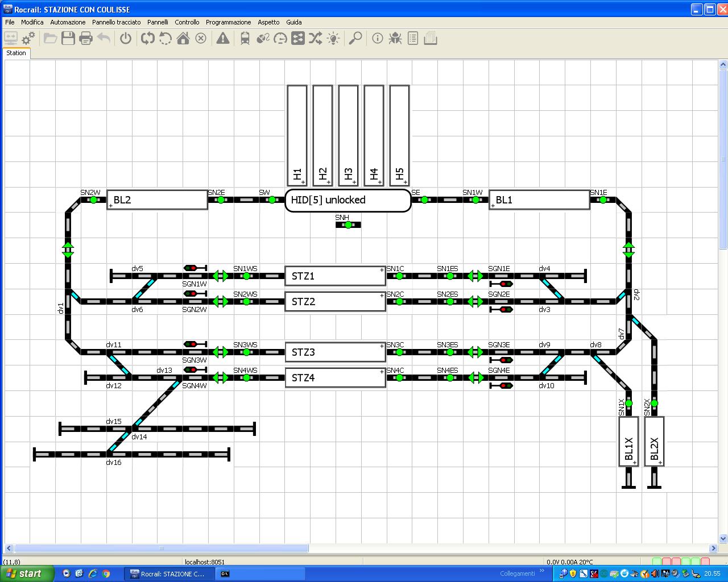
Task: Click the house home icon in toolbar
Action: click(183, 38)
